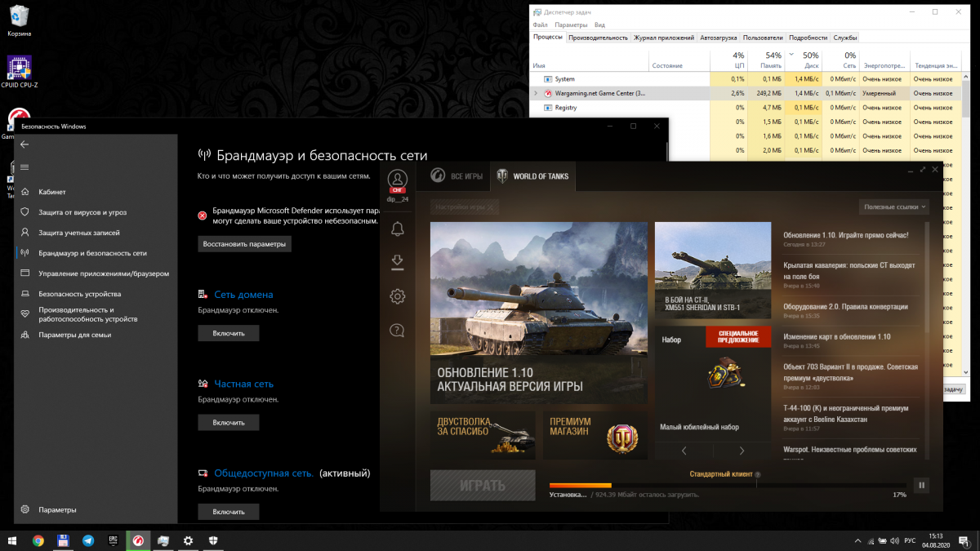
Task: Open the downloads icon in Game Center sidebar
Action: [x=398, y=262]
